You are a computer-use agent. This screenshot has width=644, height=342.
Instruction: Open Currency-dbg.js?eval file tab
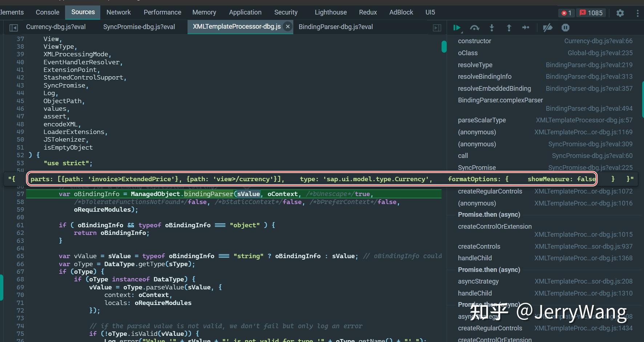point(56,27)
